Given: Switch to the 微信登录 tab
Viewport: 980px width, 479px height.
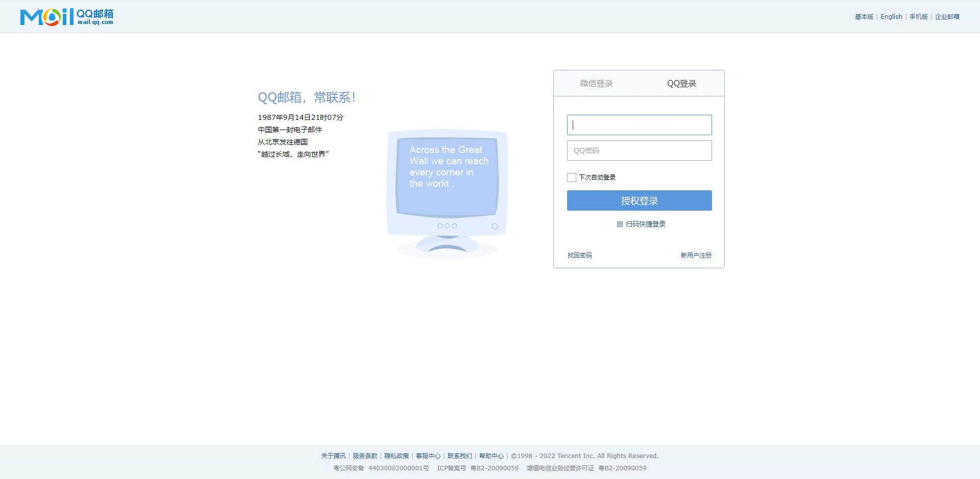Looking at the screenshot, I should (596, 84).
